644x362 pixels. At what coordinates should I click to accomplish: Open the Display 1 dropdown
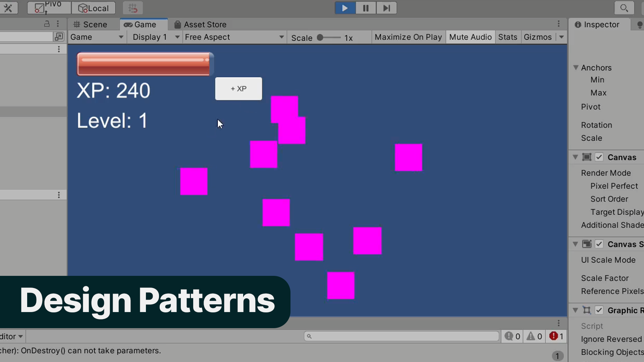click(x=156, y=37)
